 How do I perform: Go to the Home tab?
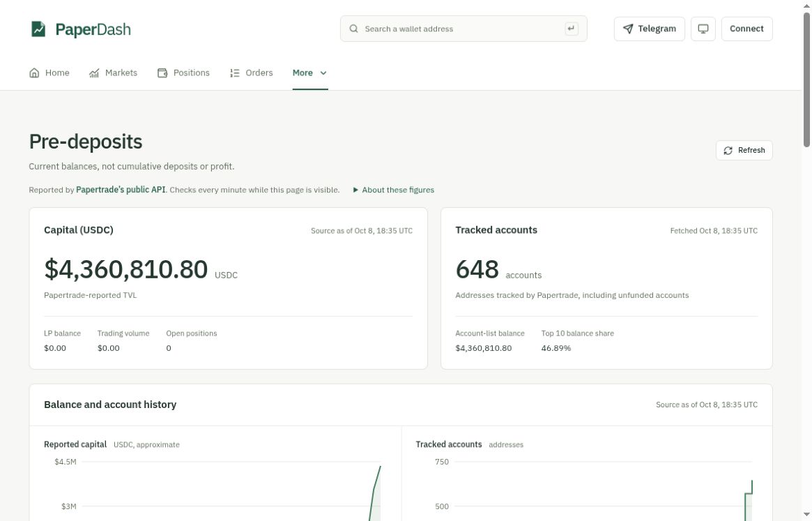[x=49, y=73]
